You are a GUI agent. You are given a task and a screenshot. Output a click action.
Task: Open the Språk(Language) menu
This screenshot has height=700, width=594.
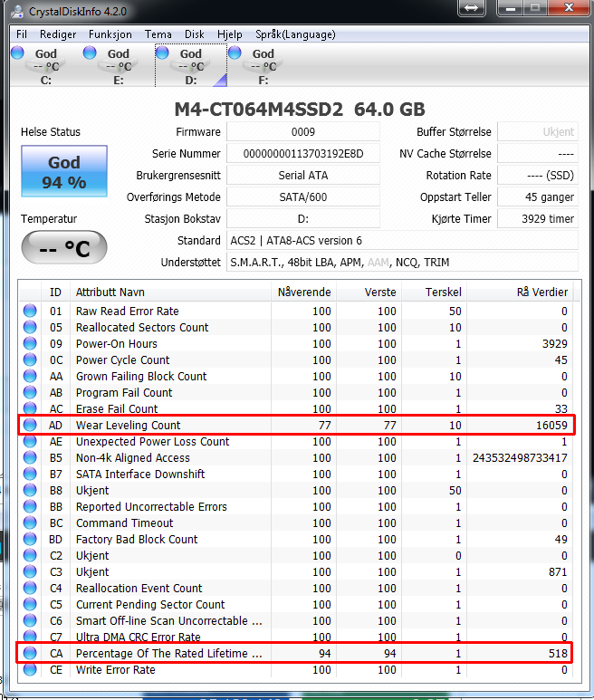click(x=295, y=34)
